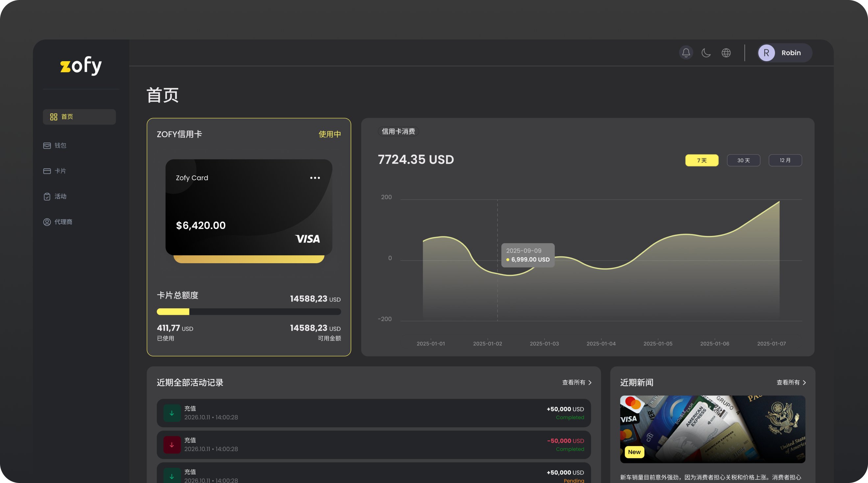The image size is (868, 483).
Task: Click the 使用中 status label on the credit card
Action: pos(329,134)
